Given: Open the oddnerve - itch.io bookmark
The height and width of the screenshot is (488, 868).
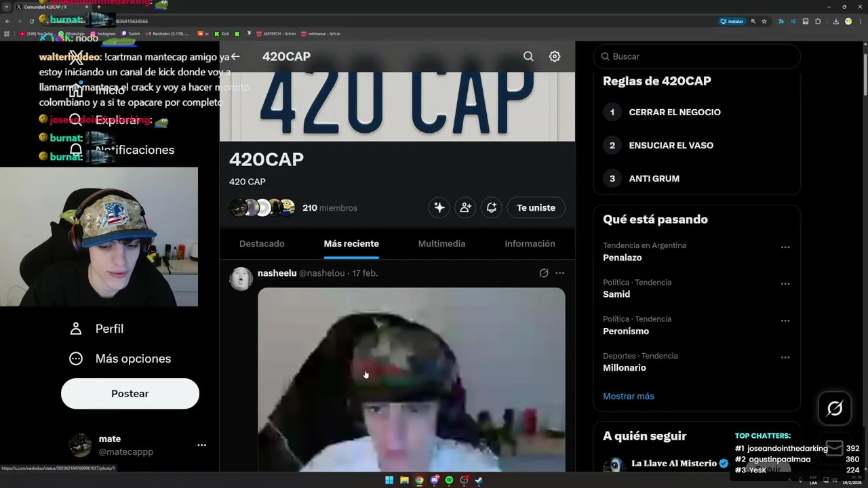Looking at the screenshot, I should pos(321,33).
